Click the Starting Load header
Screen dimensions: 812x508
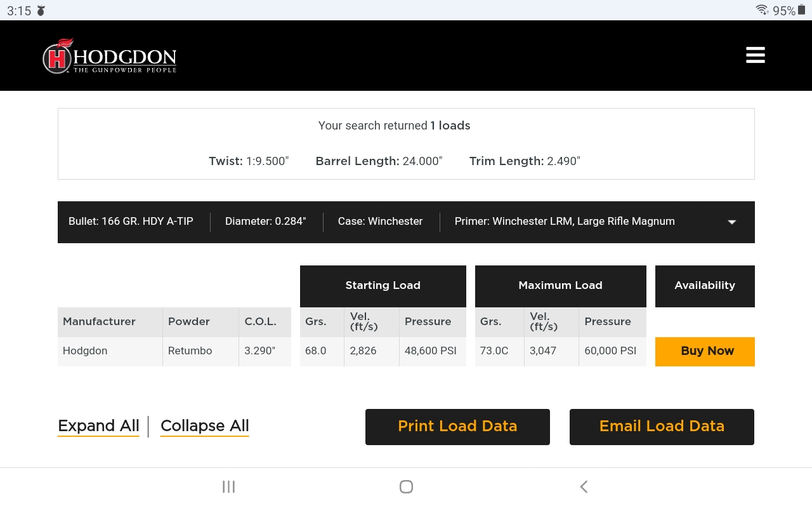click(x=383, y=286)
